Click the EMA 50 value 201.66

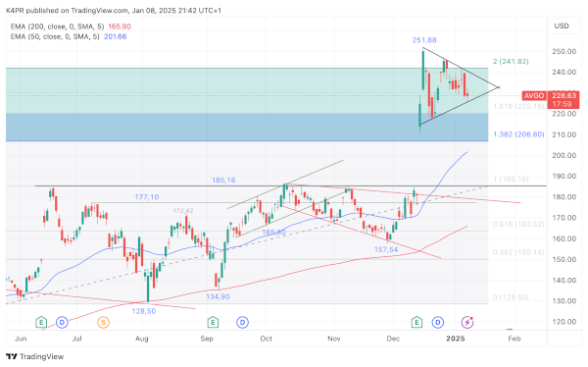coord(115,36)
